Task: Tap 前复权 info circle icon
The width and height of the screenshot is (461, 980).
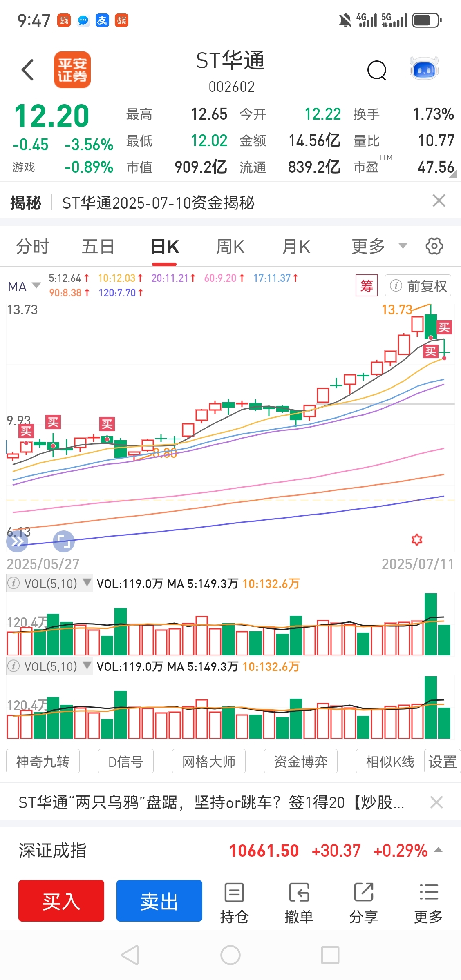Action: 396,285
